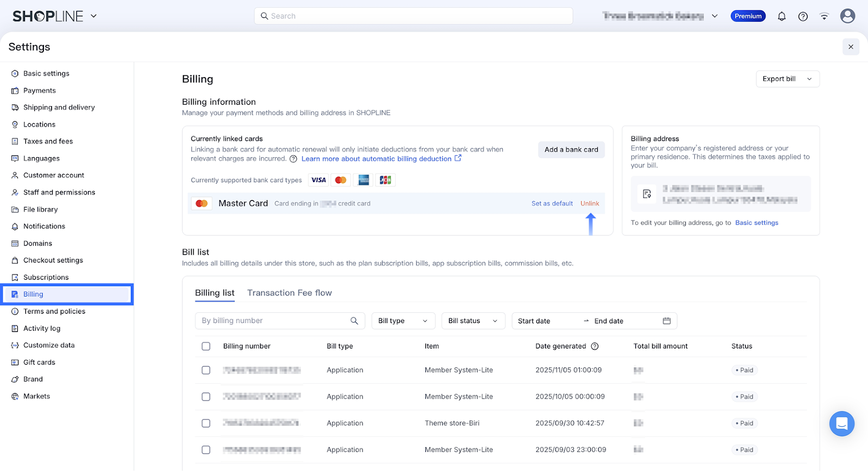Image resolution: width=868 pixels, height=471 pixels.
Task: Unlink the Master Card
Action: [590, 204]
